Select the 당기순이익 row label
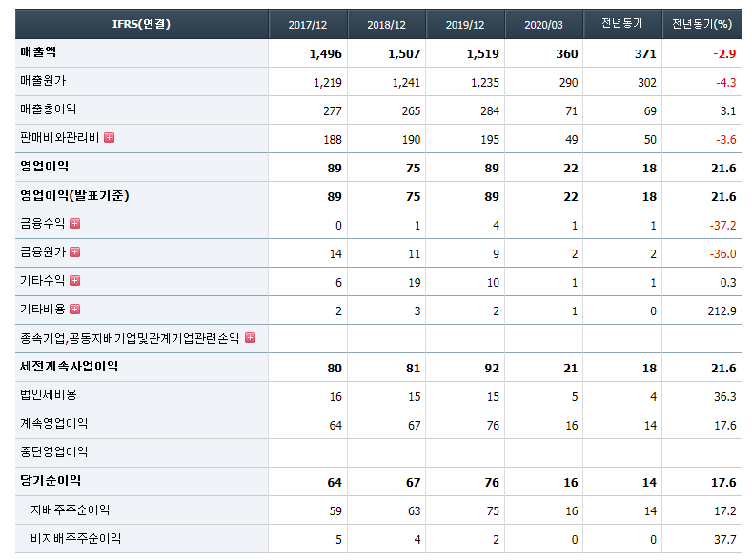Image resolution: width=752 pixels, height=560 pixels. tap(51, 481)
